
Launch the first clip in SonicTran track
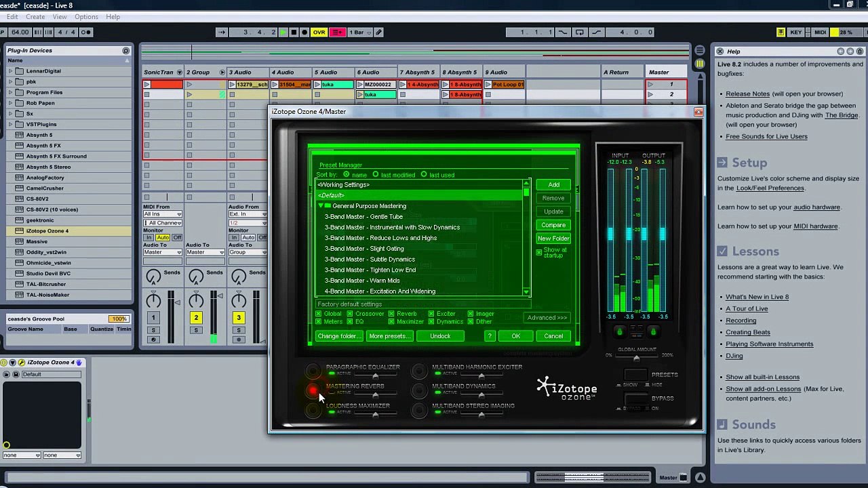tap(147, 85)
